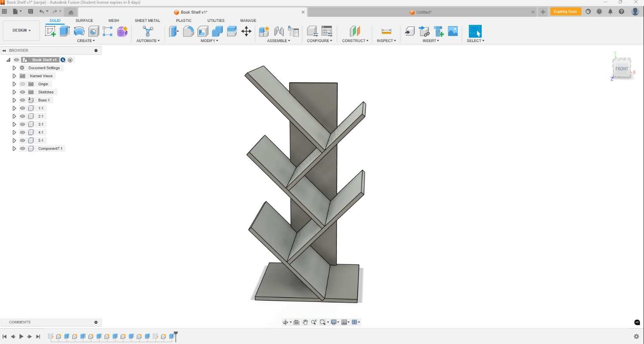Activate the Book Shelf v1 radio button
This screenshot has height=344, width=644.
(x=70, y=60)
